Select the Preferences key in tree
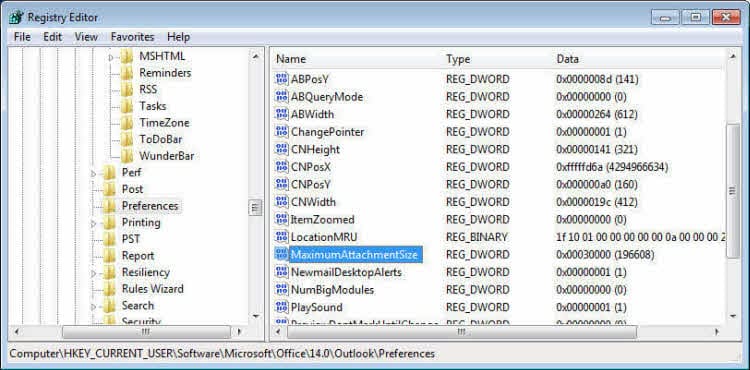The image size is (750, 370). [150, 206]
